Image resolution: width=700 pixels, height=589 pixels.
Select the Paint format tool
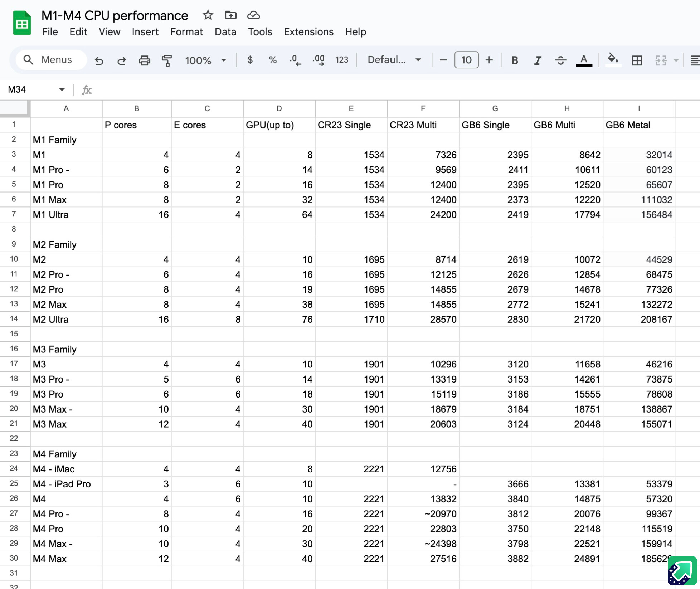(167, 60)
